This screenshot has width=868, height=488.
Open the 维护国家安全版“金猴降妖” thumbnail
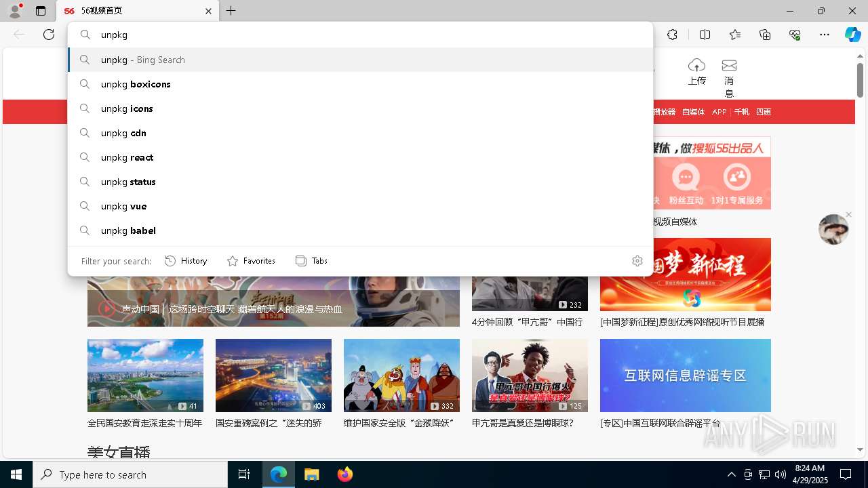(x=401, y=375)
